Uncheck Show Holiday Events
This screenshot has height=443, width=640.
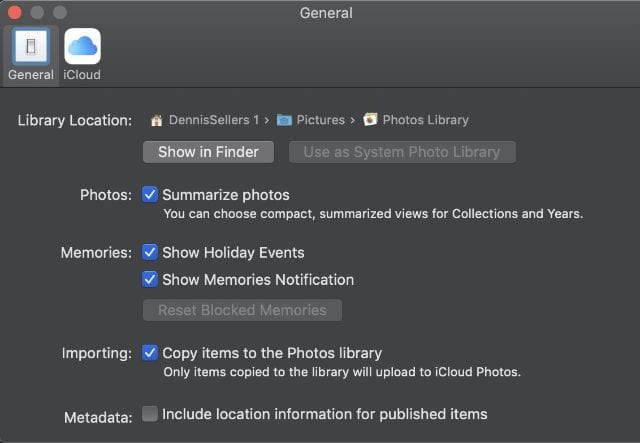(150, 252)
